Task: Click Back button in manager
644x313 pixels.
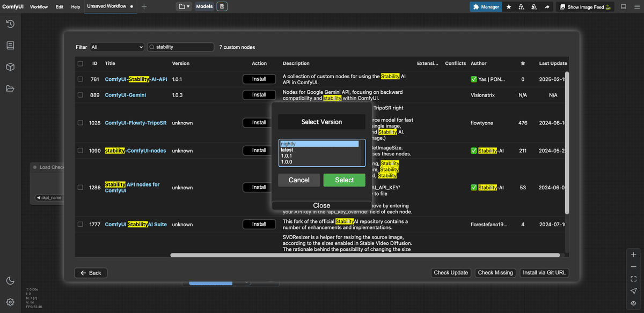Action: (91, 273)
